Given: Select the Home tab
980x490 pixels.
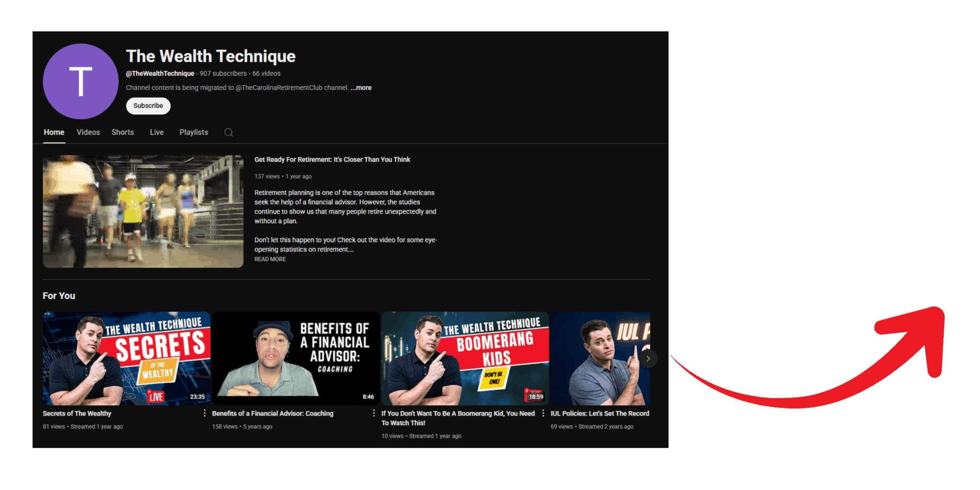Looking at the screenshot, I should (x=54, y=133).
